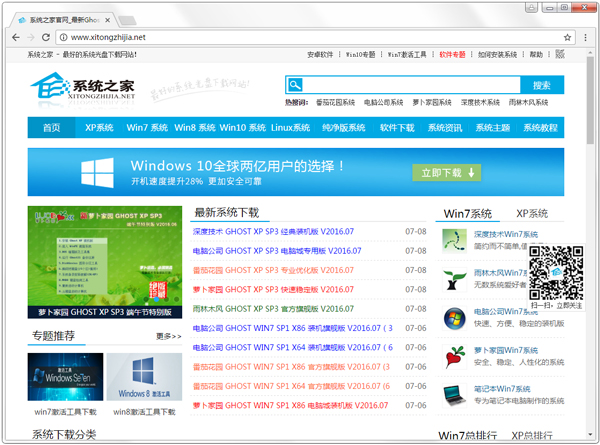Open 雨林木风 GHOST XP SP3 官方旗舰版 link
Image resolution: width=600 pixels, height=445 pixels.
(273, 309)
